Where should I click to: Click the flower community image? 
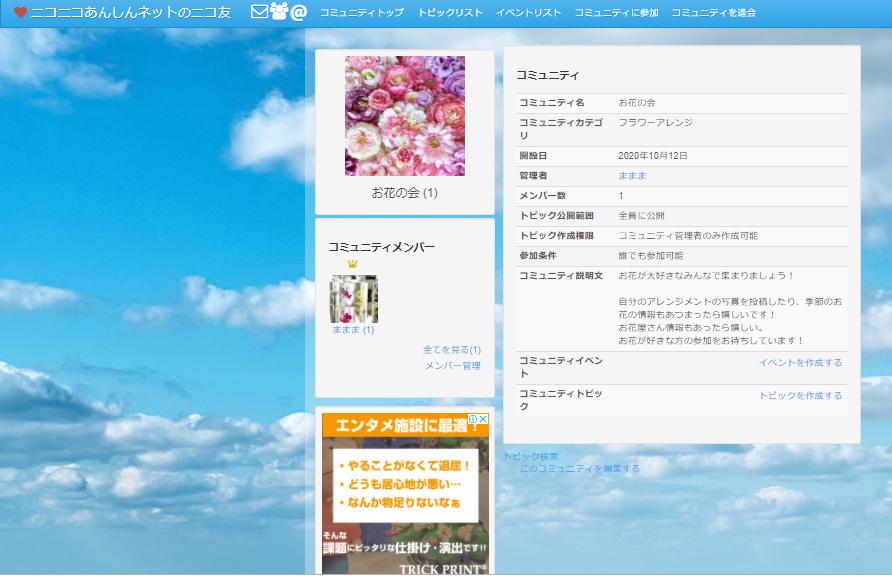click(x=404, y=116)
